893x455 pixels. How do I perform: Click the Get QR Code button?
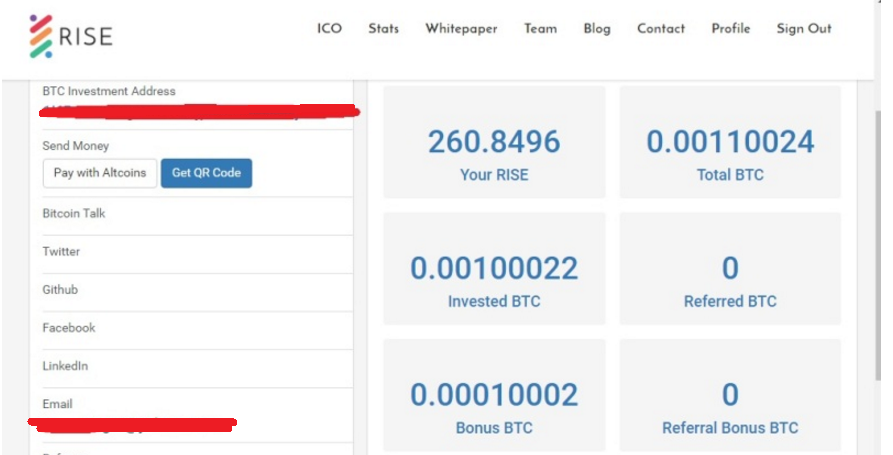[x=206, y=173]
